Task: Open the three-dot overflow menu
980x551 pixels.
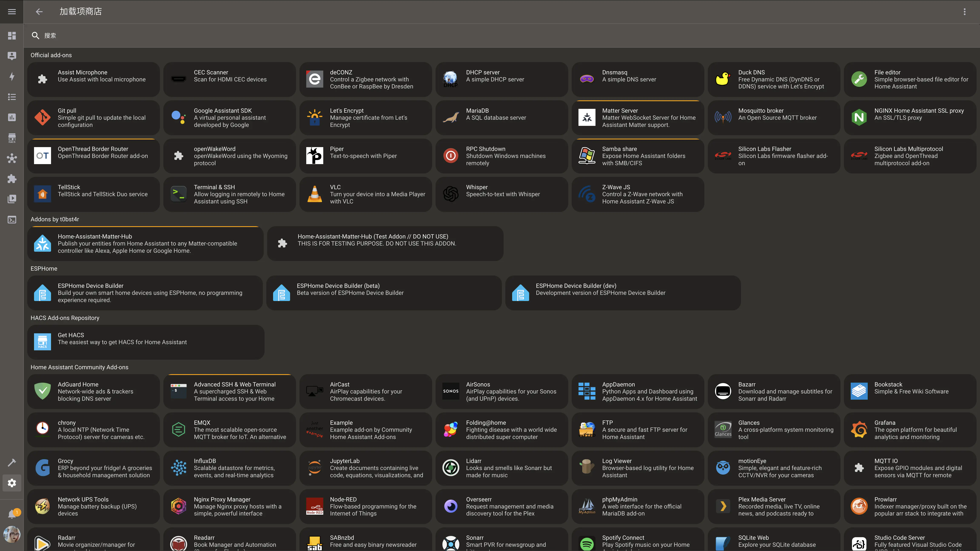Action: click(x=964, y=12)
